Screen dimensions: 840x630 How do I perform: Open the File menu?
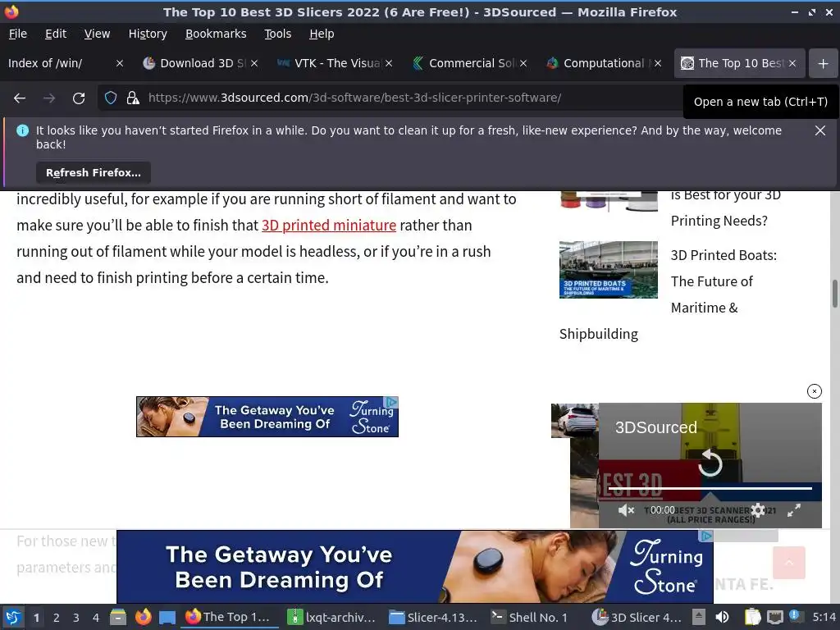click(18, 34)
